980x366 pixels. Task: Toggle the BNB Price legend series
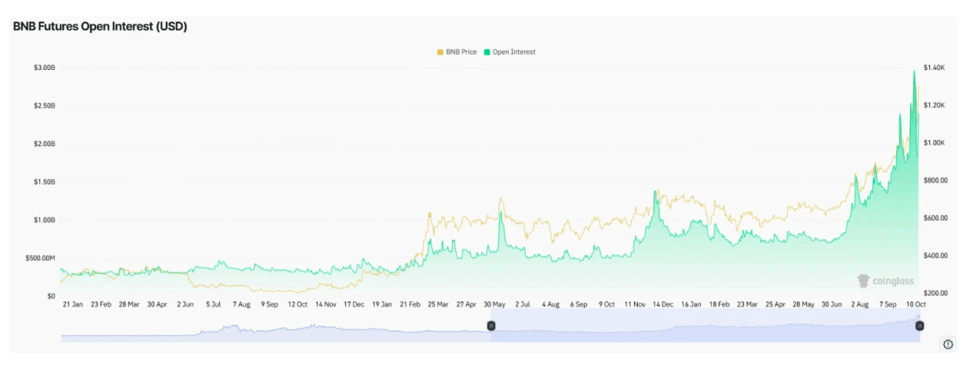457,52
